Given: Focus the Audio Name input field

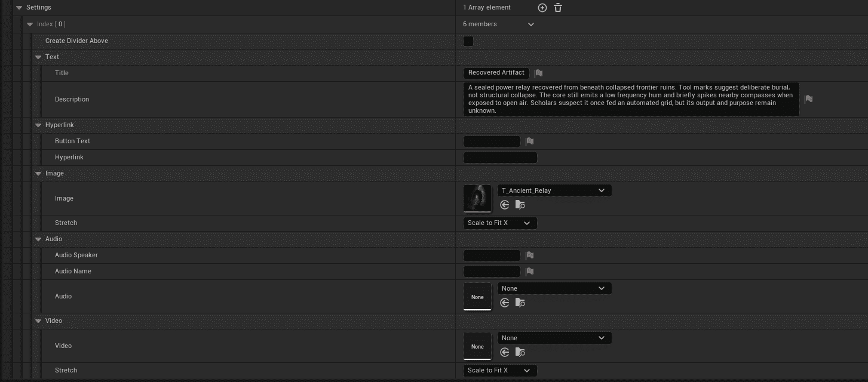Looking at the screenshot, I should coord(492,272).
